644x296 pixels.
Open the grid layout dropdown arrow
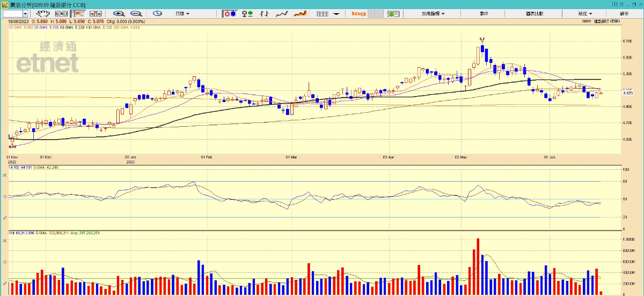(x=336, y=13)
